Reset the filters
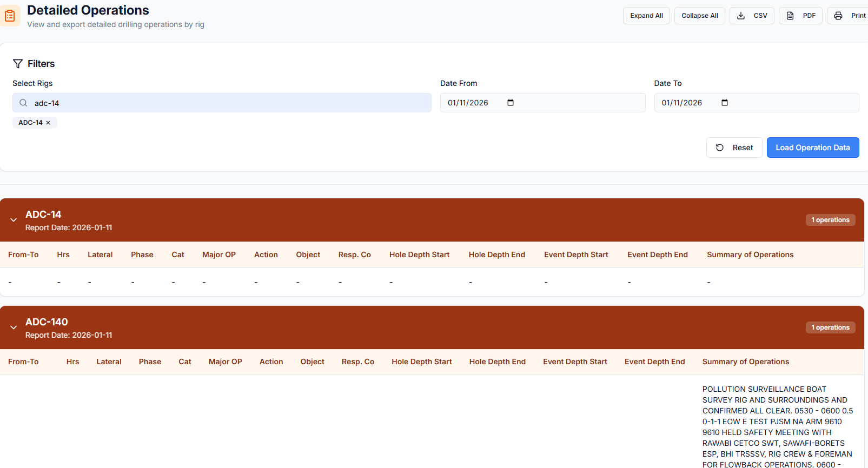This screenshot has width=868, height=468. pyautogui.click(x=734, y=148)
